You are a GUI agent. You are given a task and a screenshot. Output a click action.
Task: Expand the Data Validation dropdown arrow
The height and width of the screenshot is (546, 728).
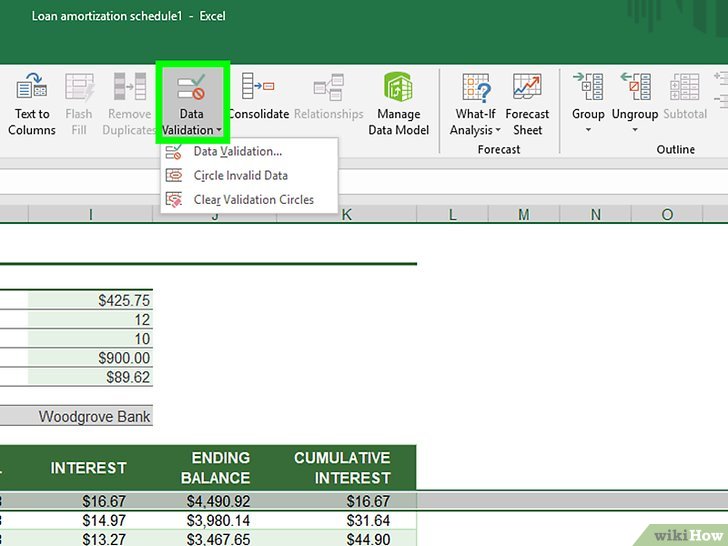point(219,130)
